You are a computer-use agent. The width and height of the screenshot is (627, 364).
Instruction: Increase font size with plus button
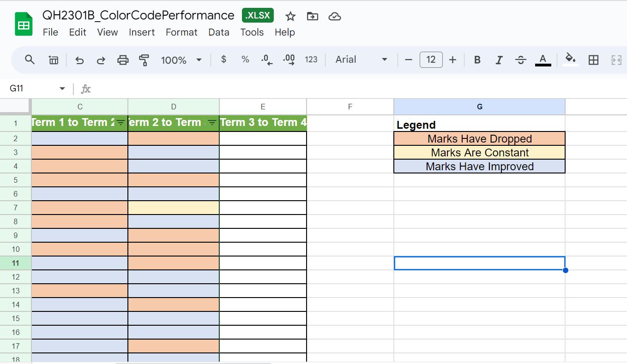coord(452,60)
